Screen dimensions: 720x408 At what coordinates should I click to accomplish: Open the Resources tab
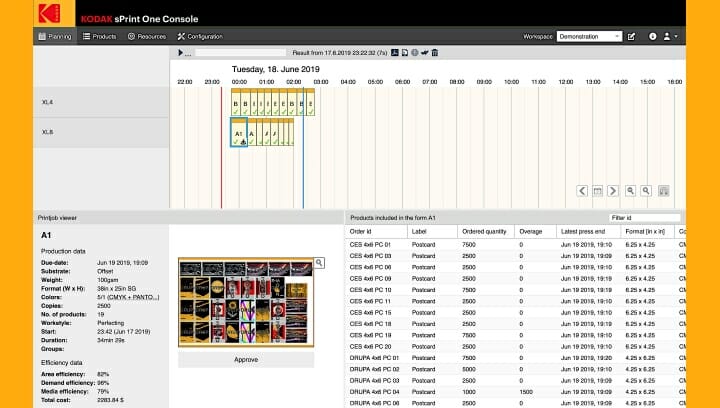pyautogui.click(x=147, y=36)
